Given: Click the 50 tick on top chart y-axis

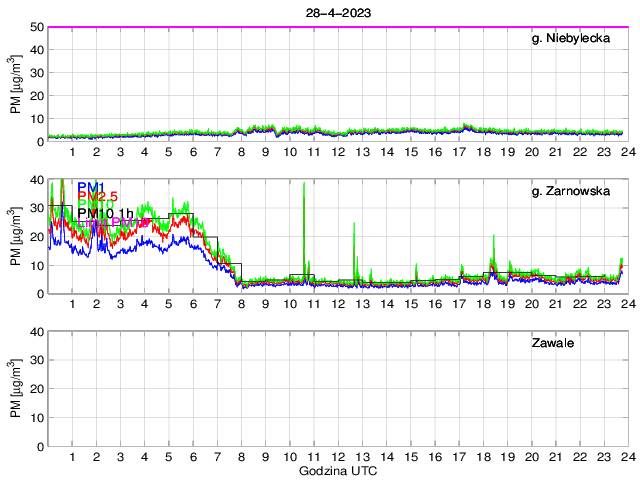Looking at the screenshot, I should tap(35, 27).
